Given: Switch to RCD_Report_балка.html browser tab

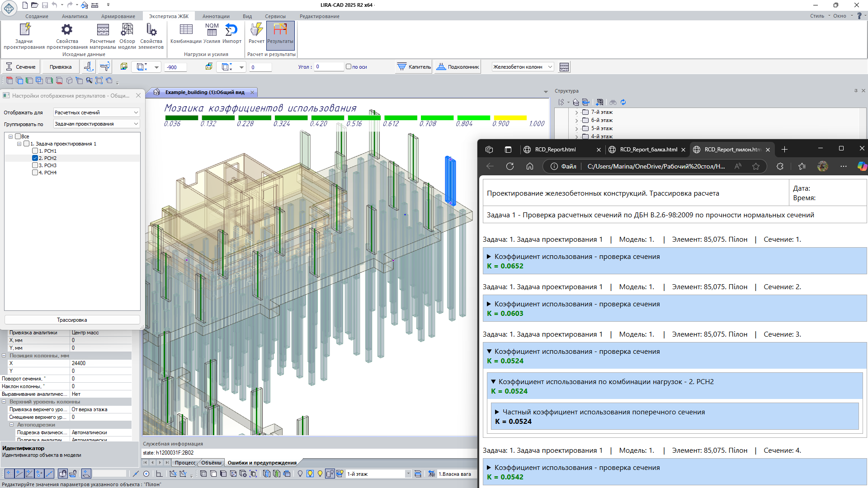Looking at the screenshot, I should (x=648, y=150).
